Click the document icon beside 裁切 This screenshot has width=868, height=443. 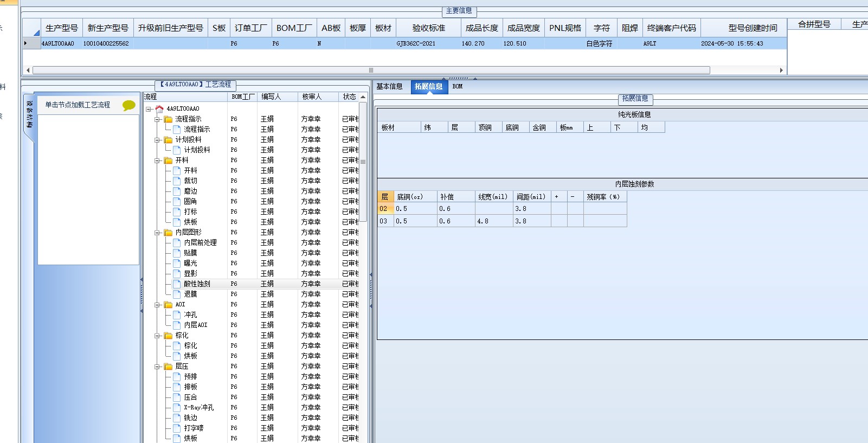[x=177, y=181]
